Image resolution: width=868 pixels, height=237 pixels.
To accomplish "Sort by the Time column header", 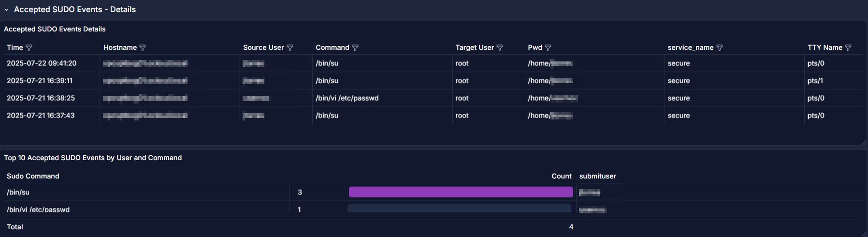I will point(15,47).
